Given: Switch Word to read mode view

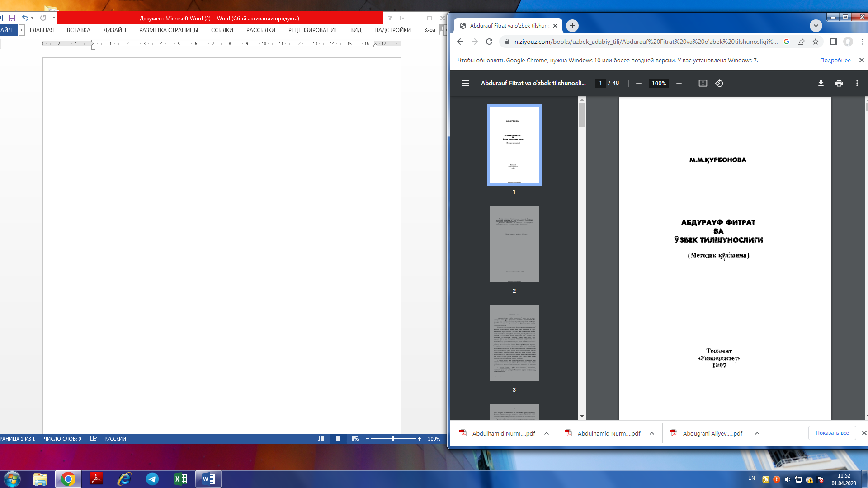Looking at the screenshot, I should tap(321, 439).
